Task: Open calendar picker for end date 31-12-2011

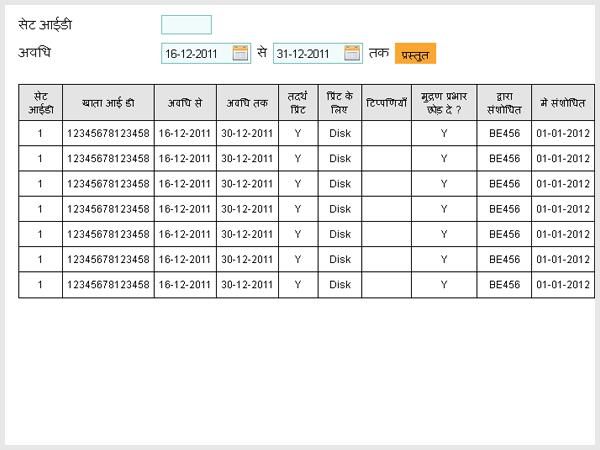Action: pyautogui.click(x=352, y=53)
